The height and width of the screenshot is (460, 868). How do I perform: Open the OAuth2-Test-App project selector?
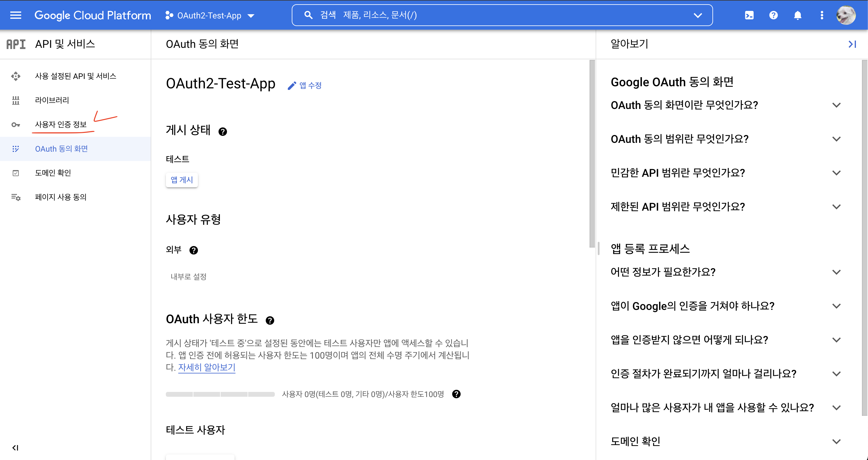click(x=210, y=15)
